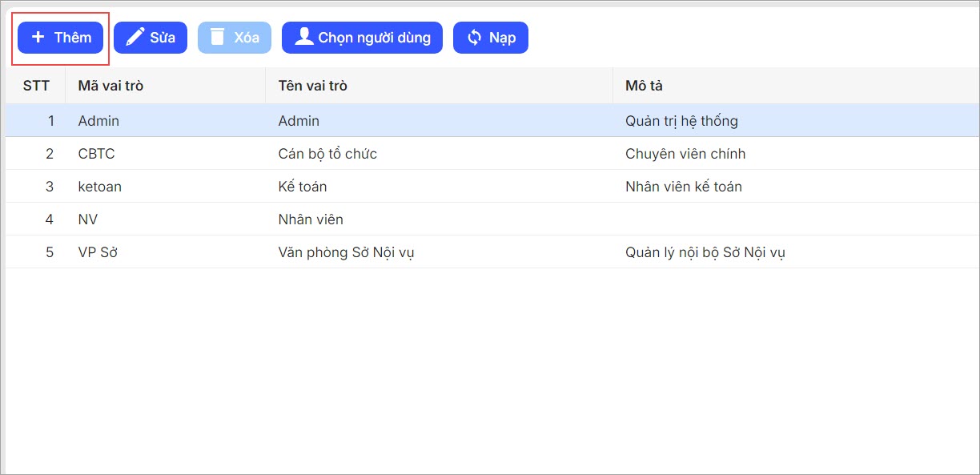The height and width of the screenshot is (475, 980).
Task: Click the pencil icon on Sửa
Action: click(135, 38)
